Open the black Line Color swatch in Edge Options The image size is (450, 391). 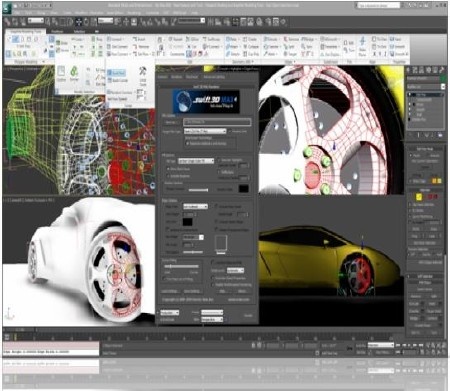coord(187,222)
